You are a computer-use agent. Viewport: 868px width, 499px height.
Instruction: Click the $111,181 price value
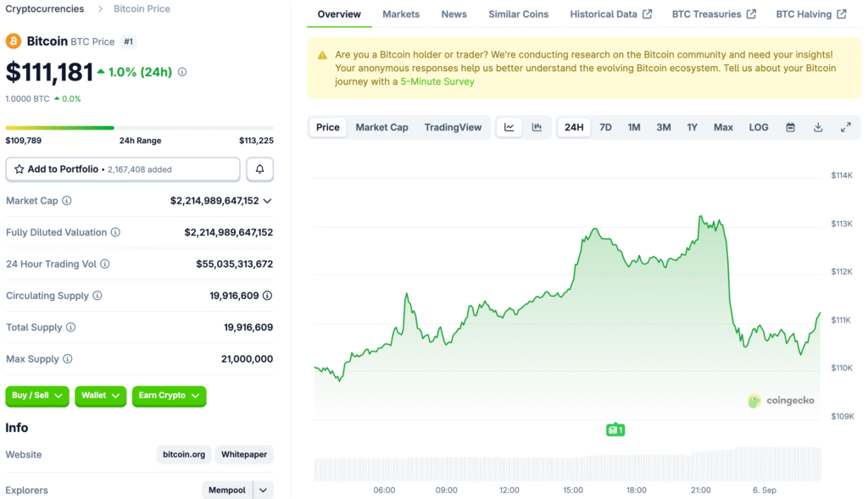tap(49, 73)
